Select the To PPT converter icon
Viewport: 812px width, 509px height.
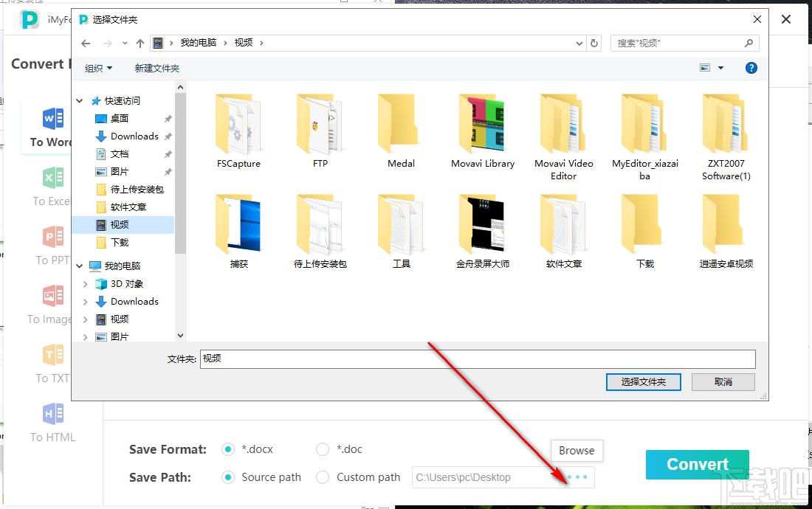click(53, 238)
